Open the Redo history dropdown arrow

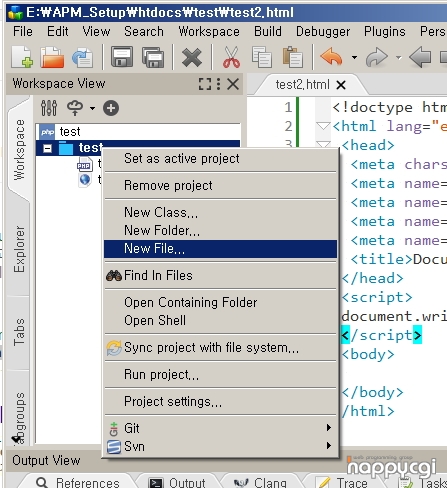pos(399,58)
